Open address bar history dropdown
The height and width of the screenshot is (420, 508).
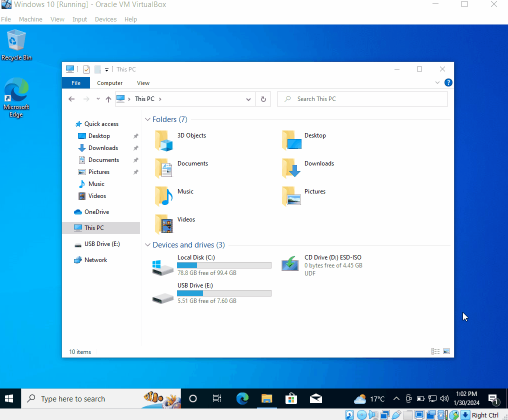coord(248,99)
